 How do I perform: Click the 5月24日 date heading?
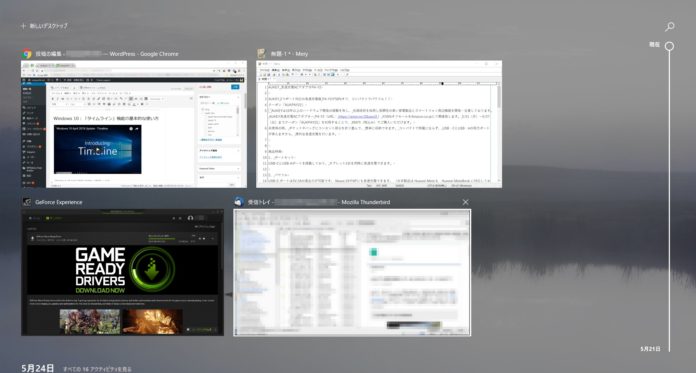[x=38, y=368]
